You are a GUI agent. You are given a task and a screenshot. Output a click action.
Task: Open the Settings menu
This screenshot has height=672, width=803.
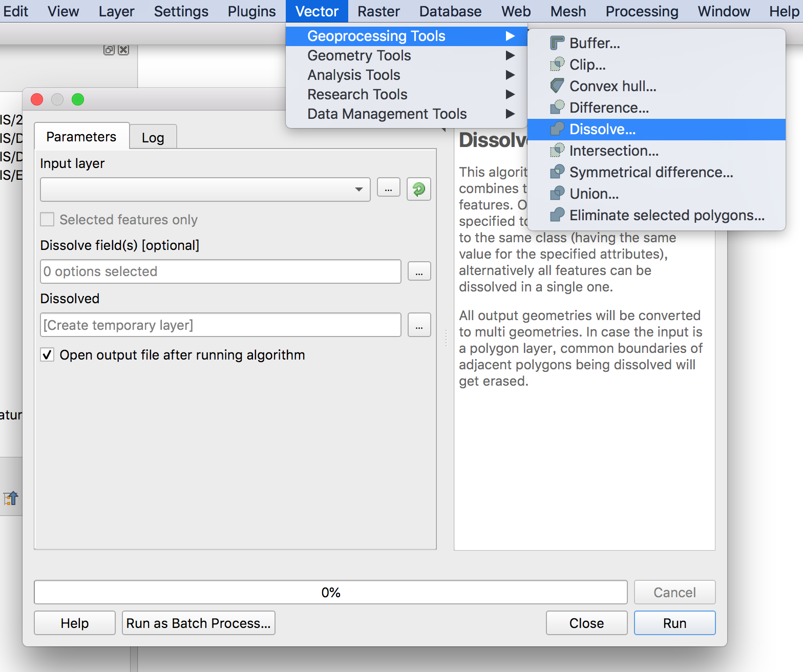click(x=181, y=11)
